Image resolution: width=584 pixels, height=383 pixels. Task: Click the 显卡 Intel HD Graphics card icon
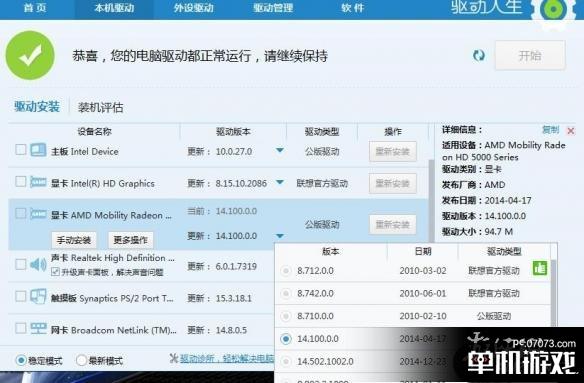[38, 182]
